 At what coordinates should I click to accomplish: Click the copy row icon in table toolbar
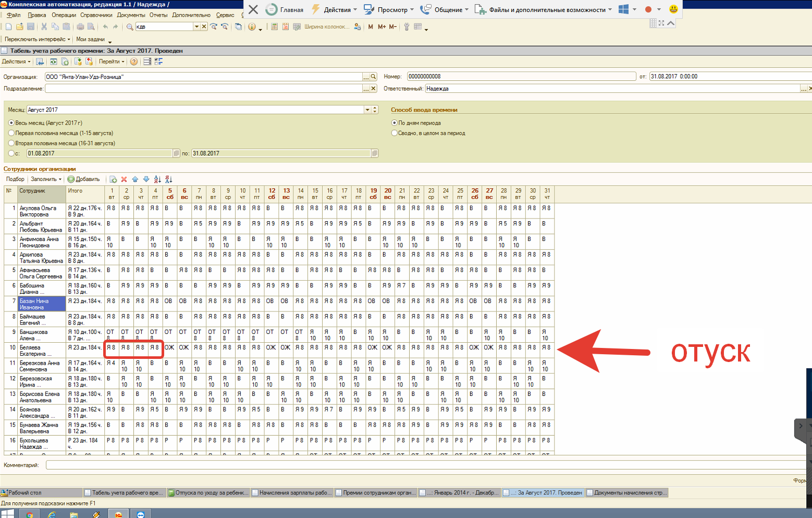tap(113, 179)
